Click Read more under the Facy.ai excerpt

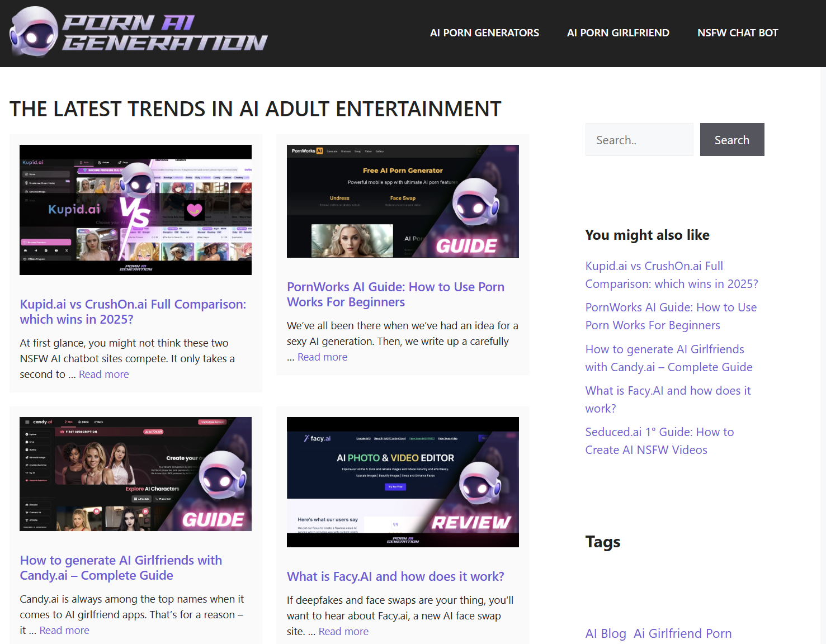[x=343, y=632]
